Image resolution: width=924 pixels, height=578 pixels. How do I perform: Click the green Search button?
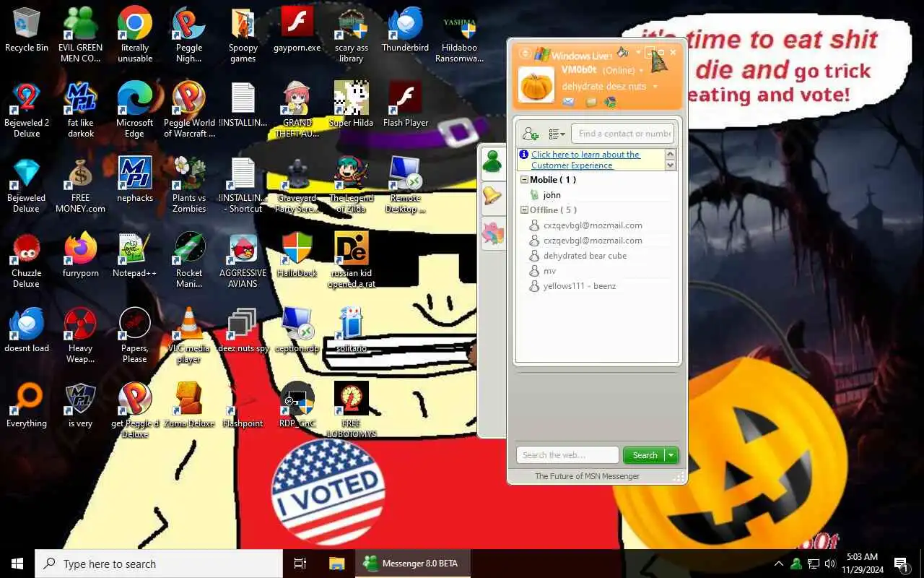coord(645,455)
